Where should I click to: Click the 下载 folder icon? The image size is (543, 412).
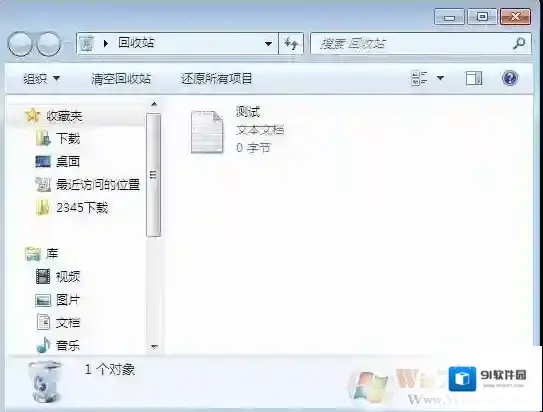[x=43, y=138]
